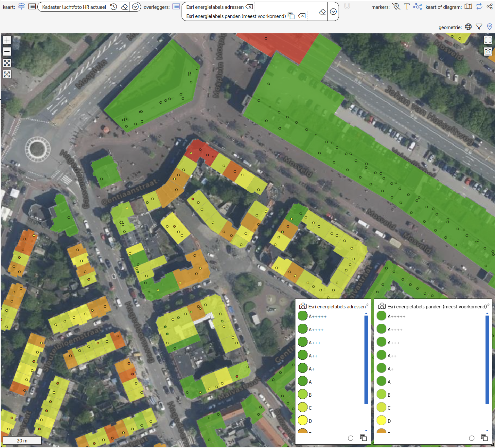Click the zoom in plus button
Screen dimensions: 495x448
click(x=7, y=40)
